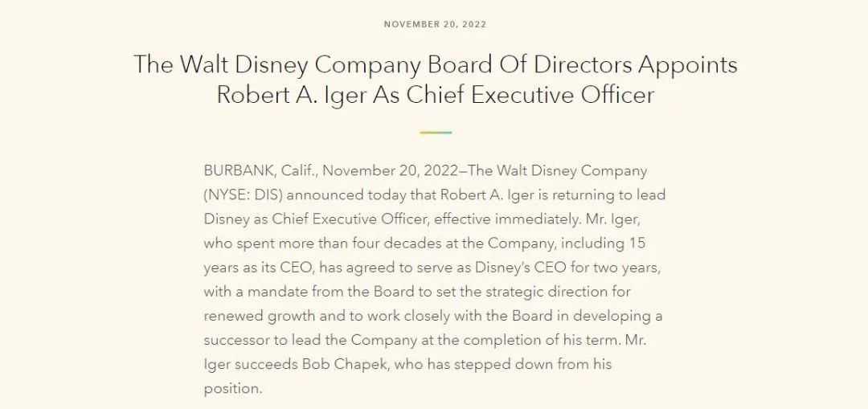Click the November 20, 2022 date label
The height and width of the screenshot is (409, 868).
(x=435, y=24)
